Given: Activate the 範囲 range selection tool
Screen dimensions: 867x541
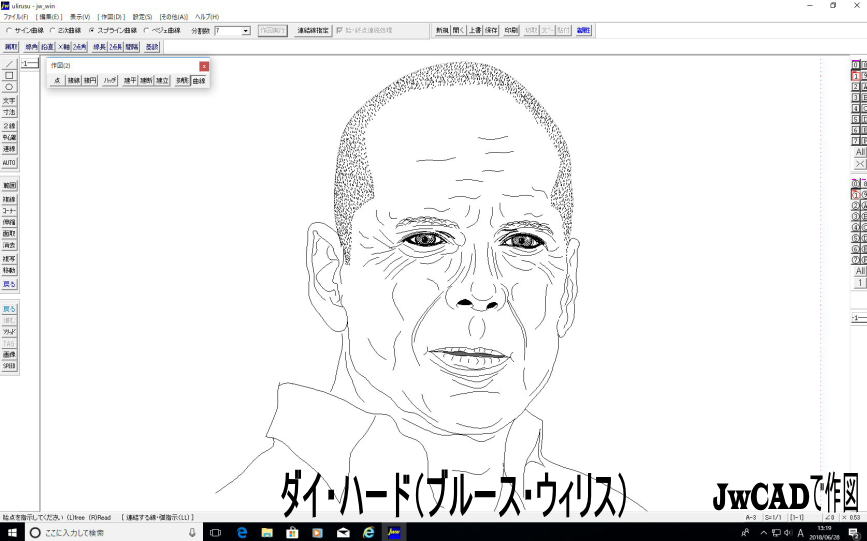Looking at the screenshot, I should [9, 185].
